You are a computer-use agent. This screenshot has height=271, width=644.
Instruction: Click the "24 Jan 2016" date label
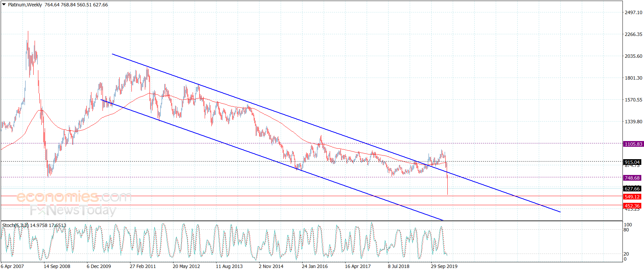point(315,266)
